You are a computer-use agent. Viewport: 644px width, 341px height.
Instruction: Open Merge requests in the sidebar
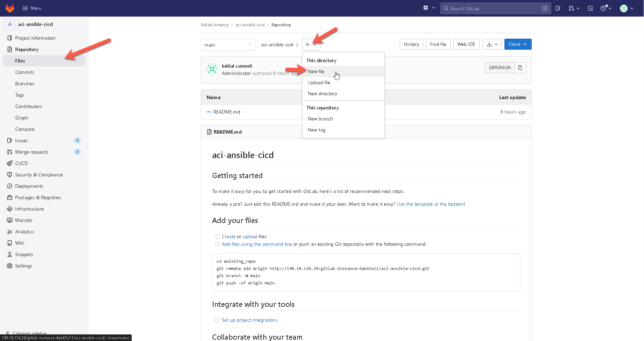tap(44, 152)
